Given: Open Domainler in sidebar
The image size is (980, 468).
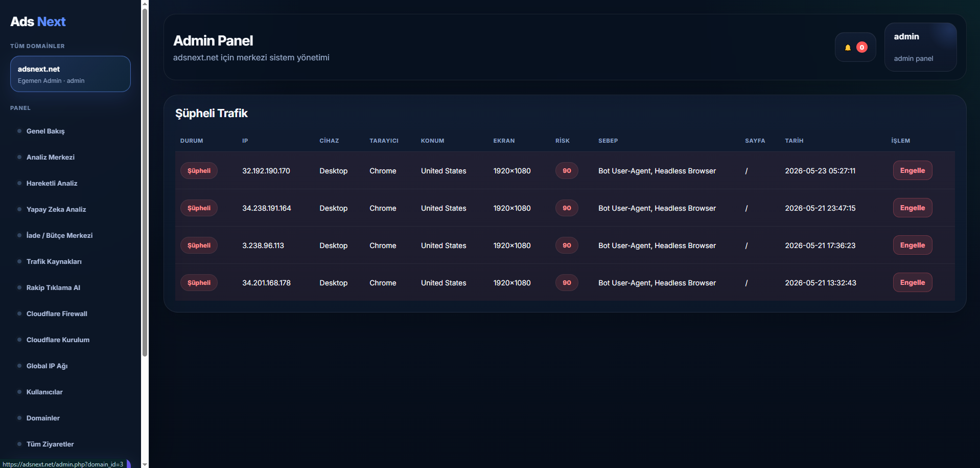Looking at the screenshot, I should [x=43, y=418].
